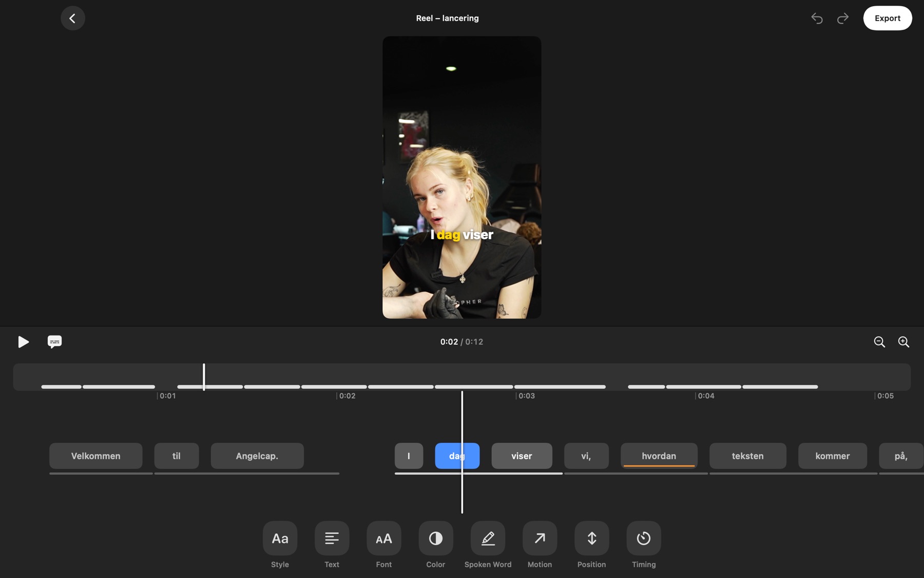Select the word chip 'hvordan'
The width and height of the screenshot is (924, 578).
[659, 456]
